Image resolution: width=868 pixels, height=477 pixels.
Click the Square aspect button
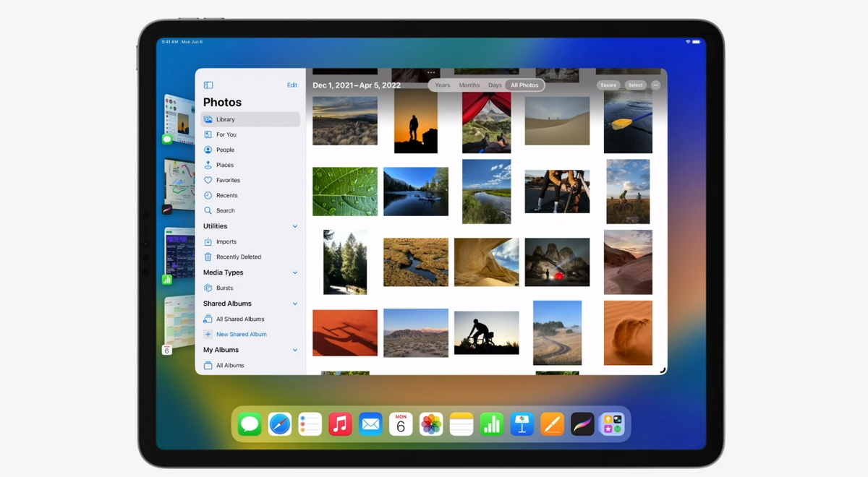coord(608,85)
